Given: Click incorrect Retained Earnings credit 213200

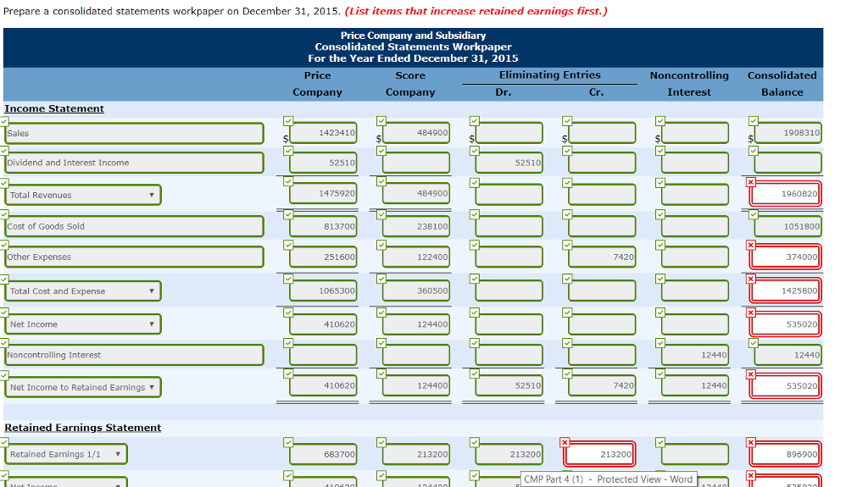Looking at the screenshot, I should (599, 454).
